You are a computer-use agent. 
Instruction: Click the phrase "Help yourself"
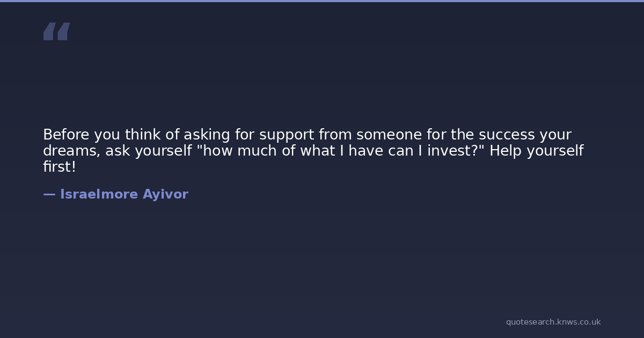point(536,151)
